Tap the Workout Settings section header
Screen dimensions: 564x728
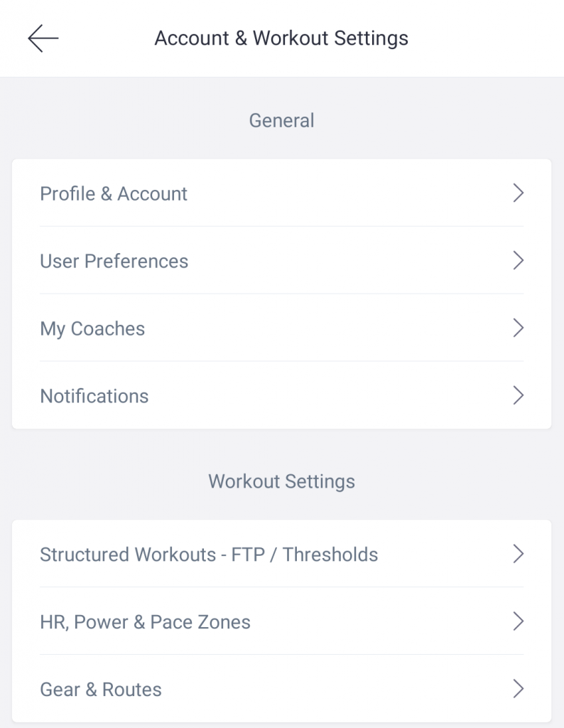(x=281, y=481)
